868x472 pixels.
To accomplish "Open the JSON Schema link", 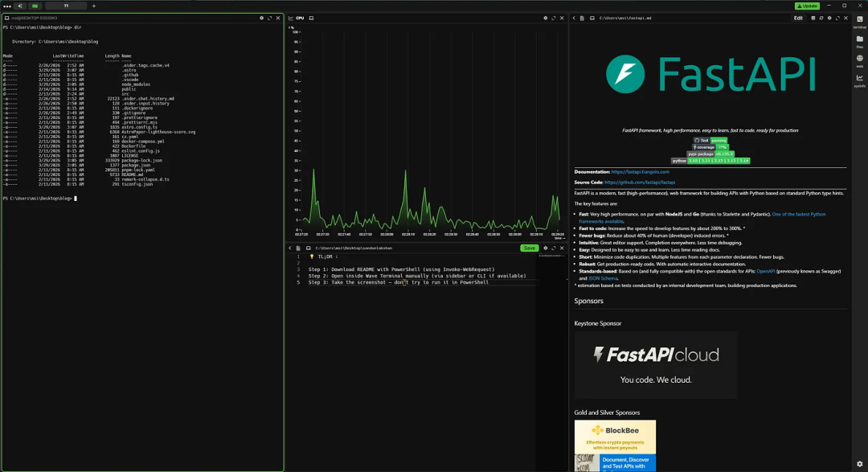I will 603,279.
